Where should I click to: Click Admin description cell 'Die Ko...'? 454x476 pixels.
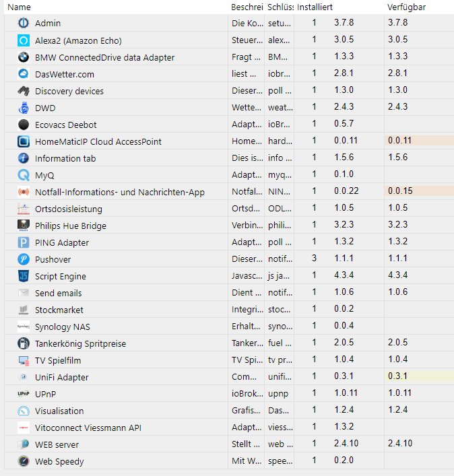tap(247, 23)
